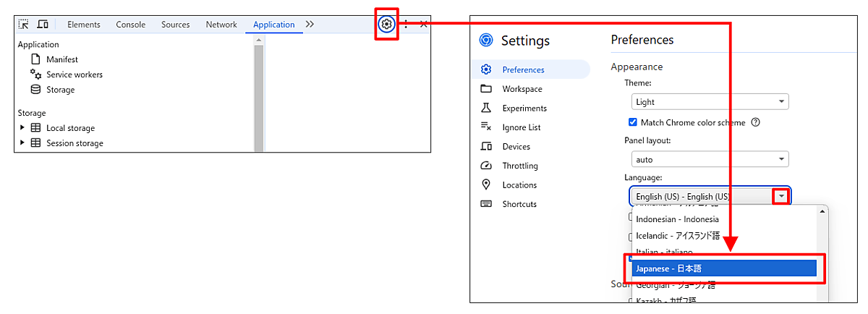
Task: Toggle the device toolbar icon
Action: pos(43,24)
